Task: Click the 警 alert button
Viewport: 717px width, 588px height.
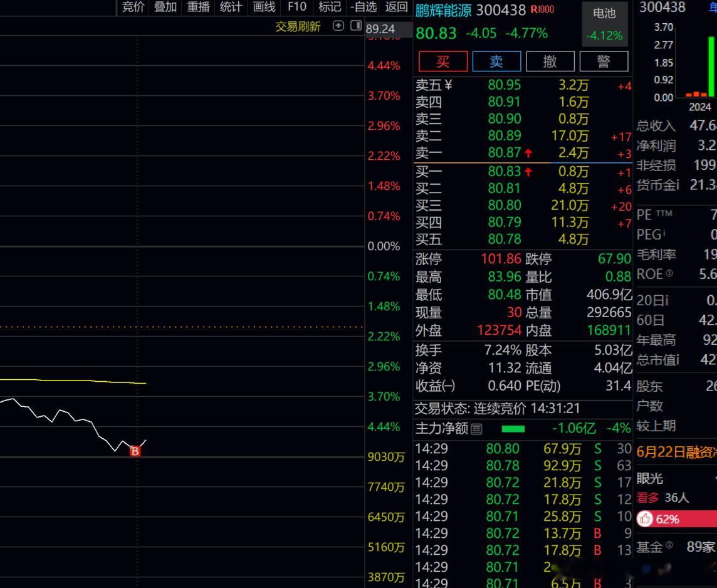Action: (x=604, y=61)
